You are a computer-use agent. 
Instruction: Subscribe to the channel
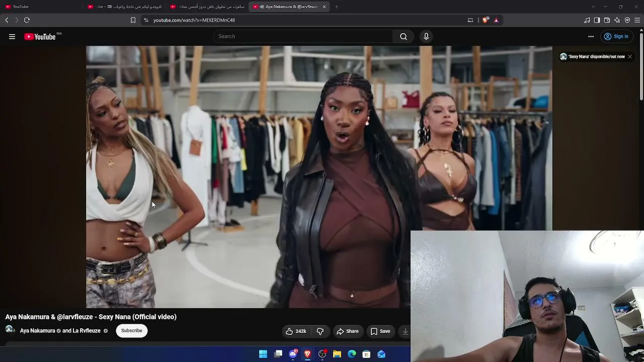(131, 330)
